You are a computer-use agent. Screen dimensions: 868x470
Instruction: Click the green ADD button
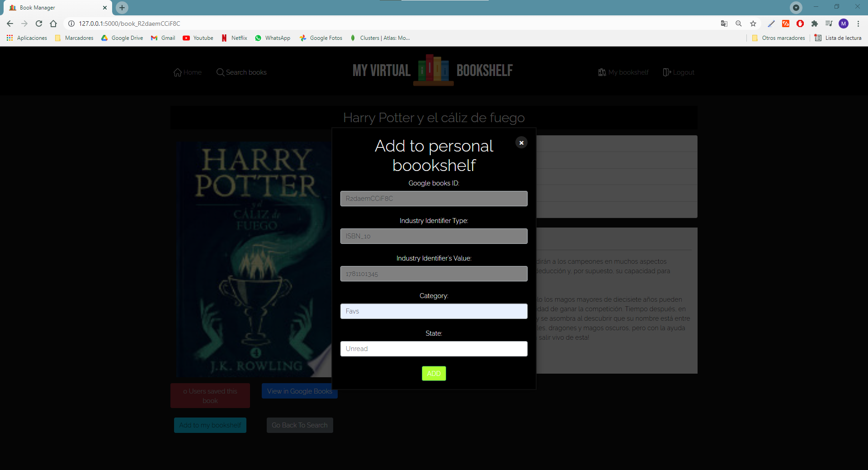(434, 374)
